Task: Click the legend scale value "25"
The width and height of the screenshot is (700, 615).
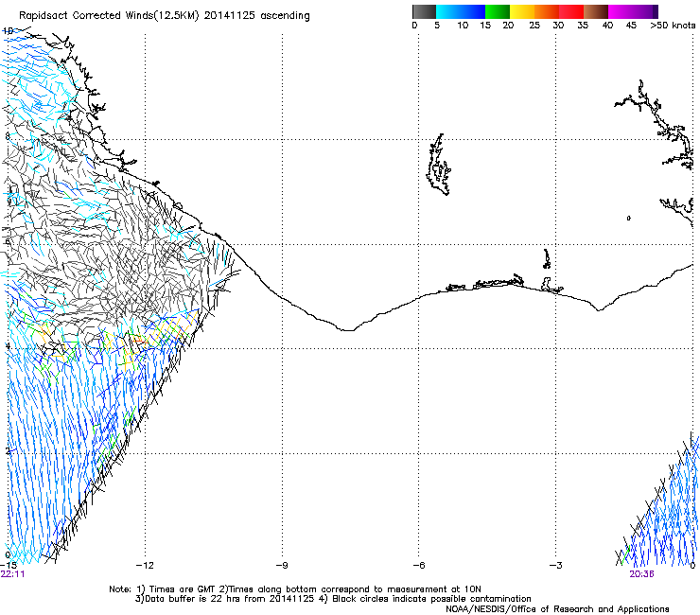Action: point(534,26)
